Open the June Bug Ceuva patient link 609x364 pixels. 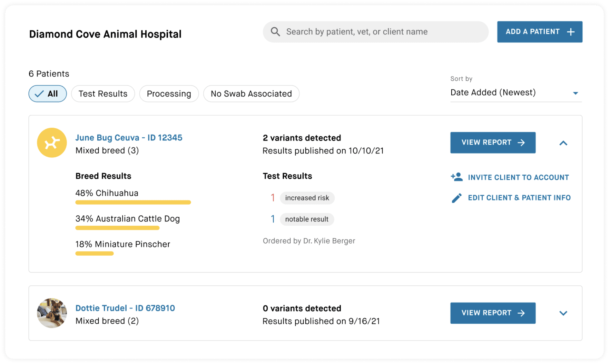click(129, 138)
